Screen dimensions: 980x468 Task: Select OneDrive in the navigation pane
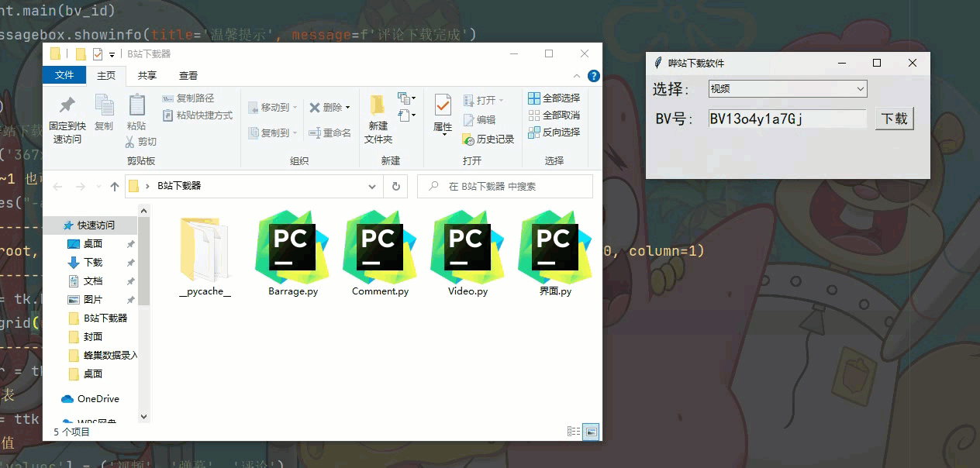pyautogui.click(x=90, y=399)
